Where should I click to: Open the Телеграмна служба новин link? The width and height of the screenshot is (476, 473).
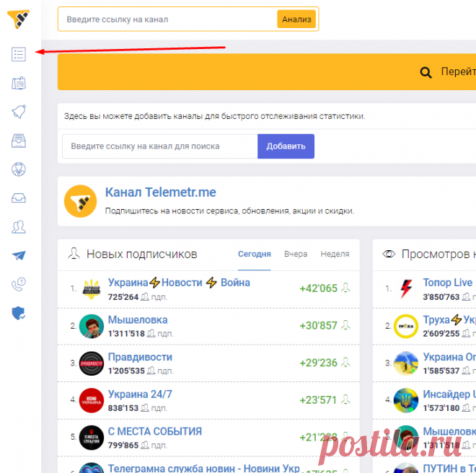(203, 467)
